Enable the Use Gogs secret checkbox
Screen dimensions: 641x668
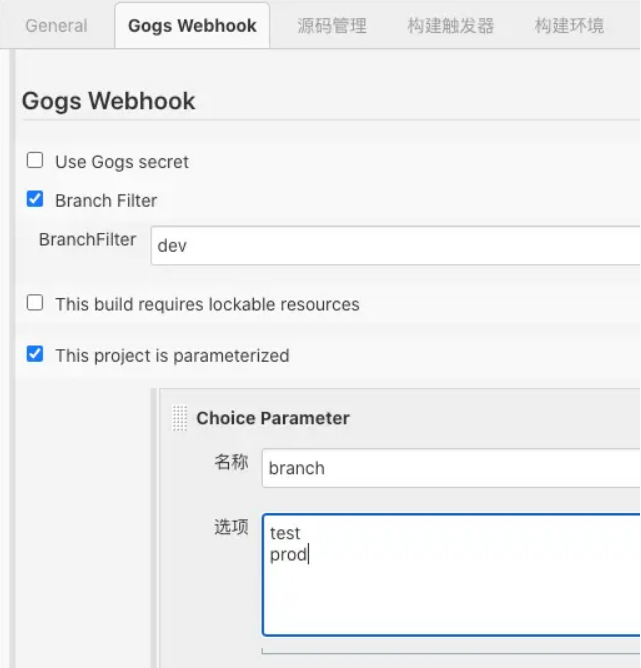[35, 161]
